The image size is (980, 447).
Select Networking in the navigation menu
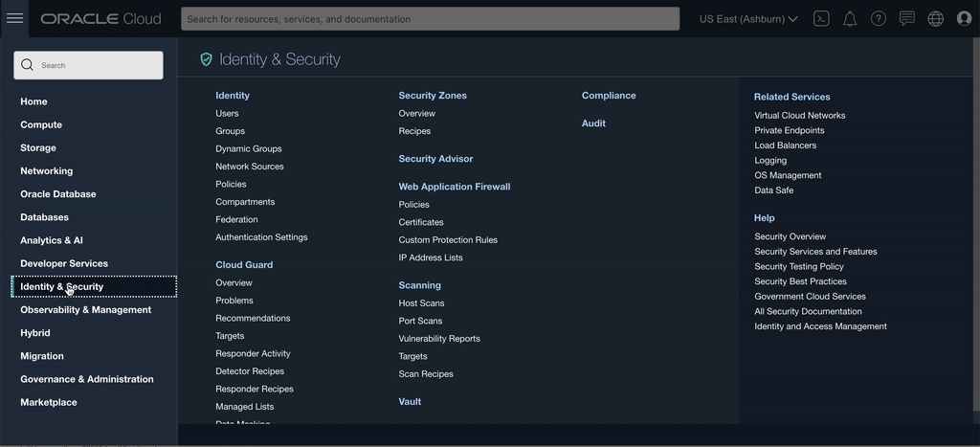pyautogui.click(x=46, y=170)
